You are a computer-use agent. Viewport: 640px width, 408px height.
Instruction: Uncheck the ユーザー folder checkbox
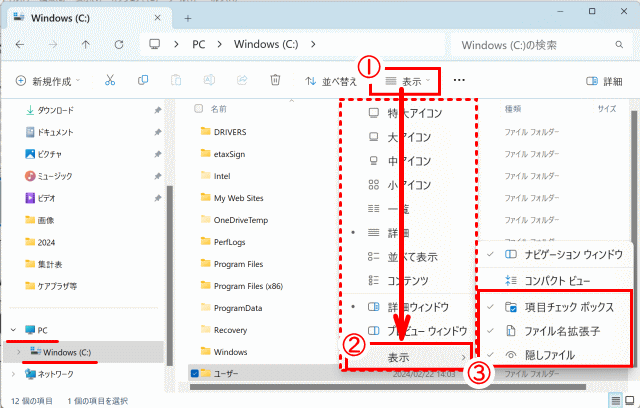[195, 373]
